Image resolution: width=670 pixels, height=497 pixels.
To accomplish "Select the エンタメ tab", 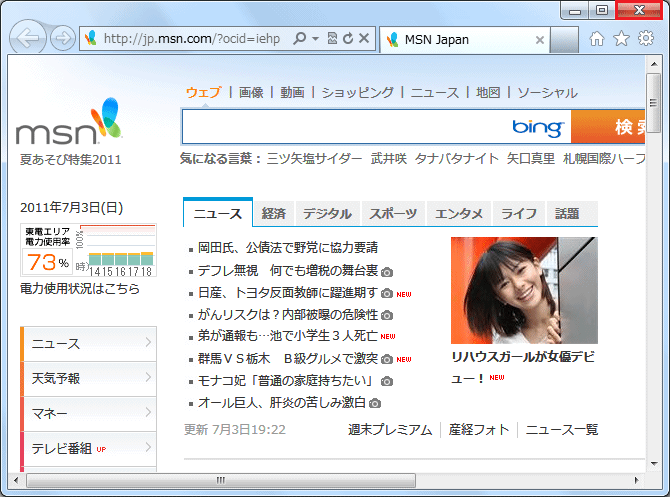I will click(459, 214).
